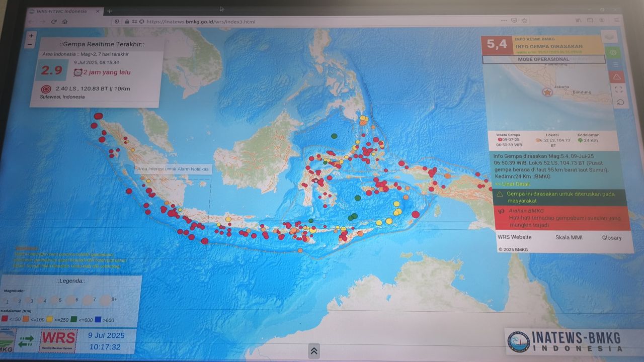This screenshot has width=644, height=362.
Task: Zoom in with the map plus button
Action: (31, 36)
